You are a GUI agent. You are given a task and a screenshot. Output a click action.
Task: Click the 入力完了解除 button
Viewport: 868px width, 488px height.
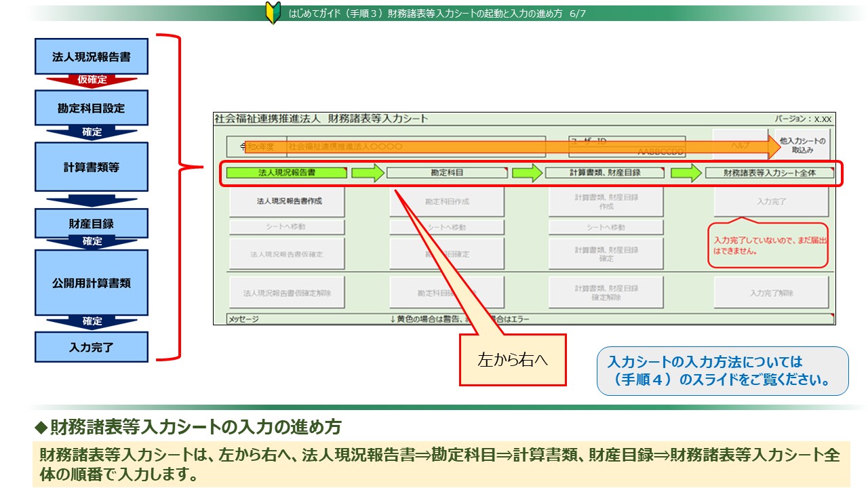tap(771, 293)
